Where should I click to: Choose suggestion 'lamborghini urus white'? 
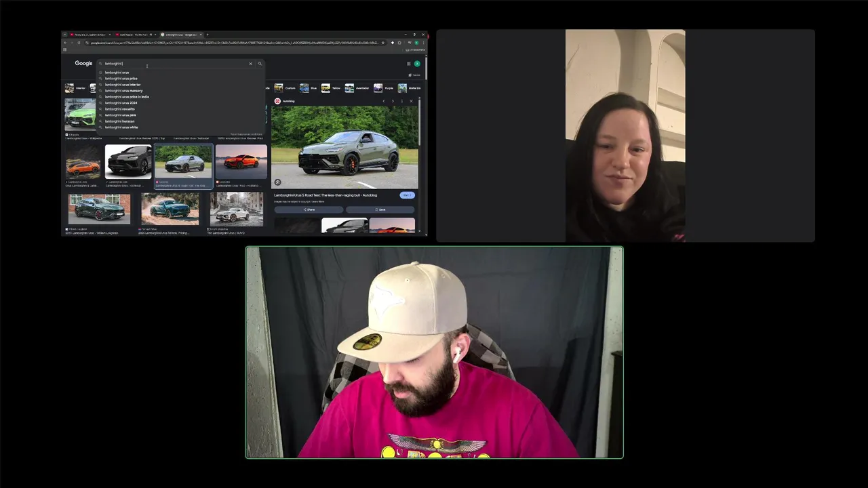121,127
